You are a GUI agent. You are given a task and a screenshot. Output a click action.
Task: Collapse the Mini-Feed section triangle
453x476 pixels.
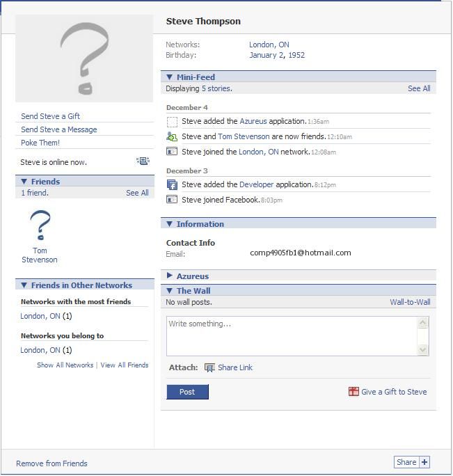pyautogui.click(x=169, y=77)
